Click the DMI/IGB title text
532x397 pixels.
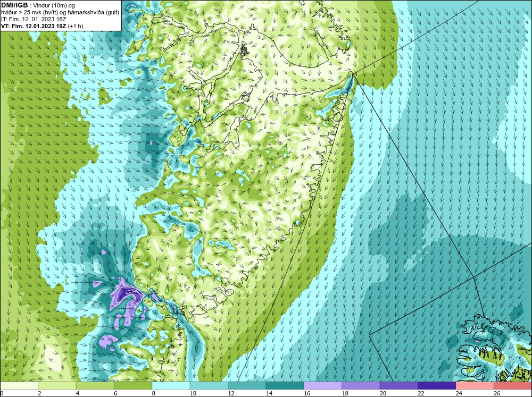point(14,5)
